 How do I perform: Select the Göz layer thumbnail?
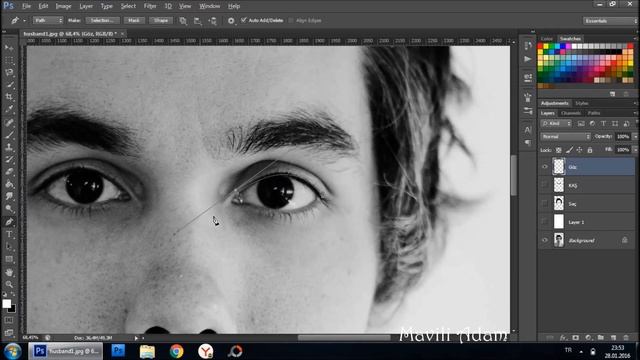pos(559,167)
